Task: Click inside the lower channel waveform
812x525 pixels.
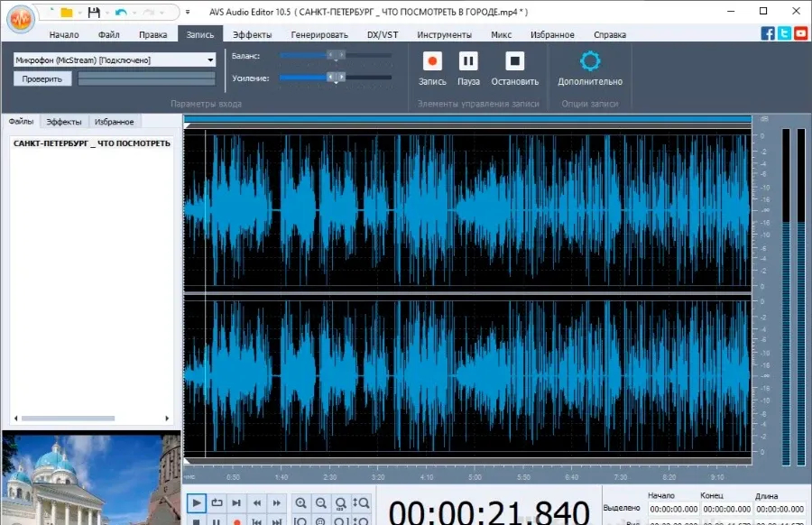Action: click(467, 375)
